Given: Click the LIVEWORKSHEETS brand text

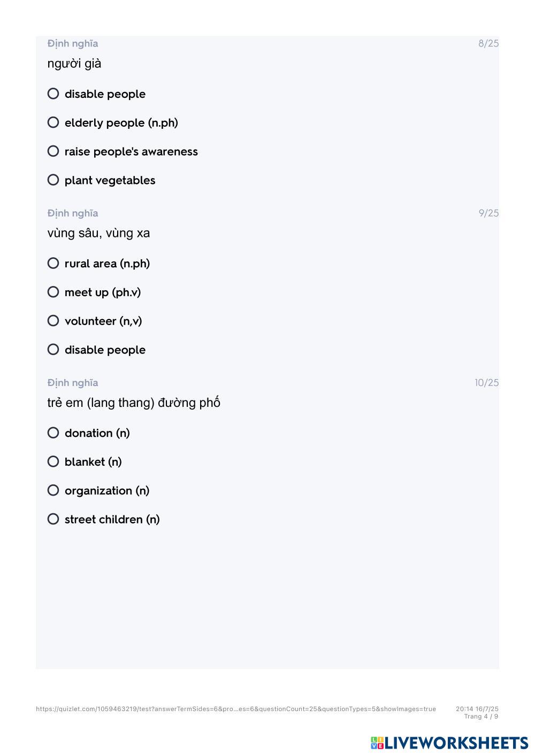Looking at the screenshot, I should click(x=456, y=743).
